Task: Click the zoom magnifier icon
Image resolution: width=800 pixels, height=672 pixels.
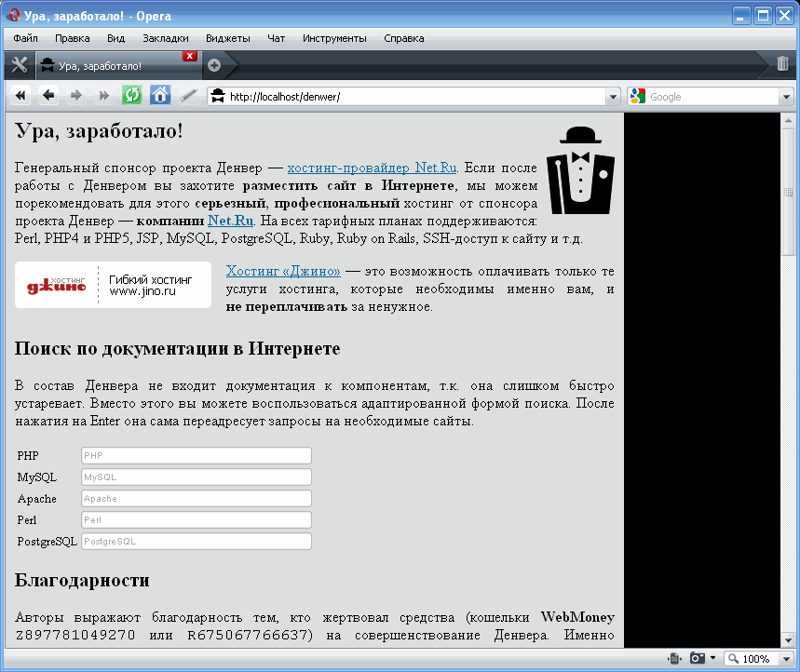Action: click(x=733, y=658)
